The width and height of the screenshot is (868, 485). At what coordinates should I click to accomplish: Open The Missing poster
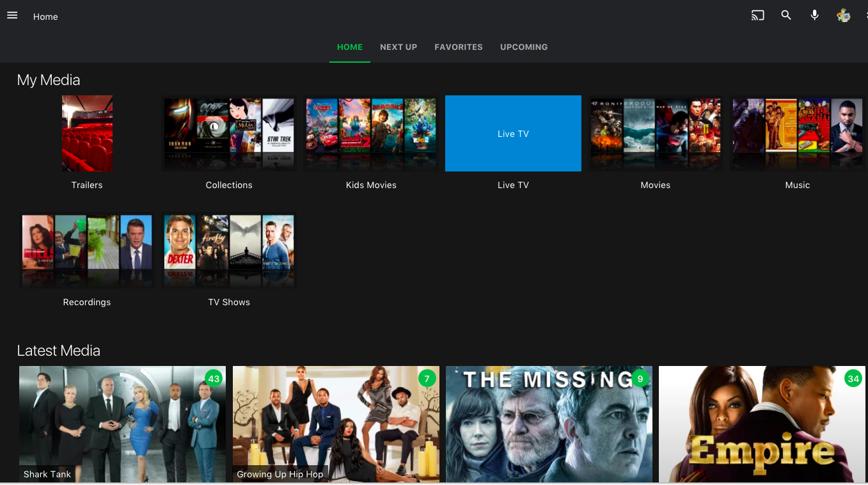tap(549, 424)
